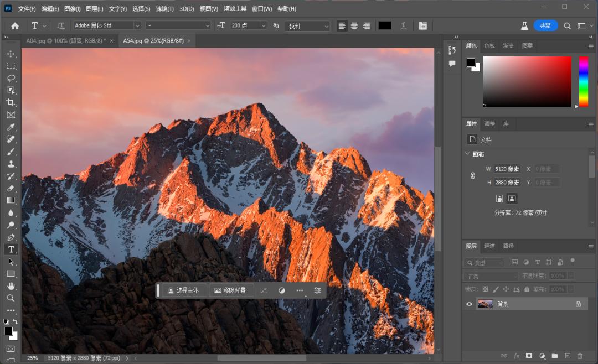Open the 锐利 anti-aliasing dropdown
Screen dimensions: 598x364
coord(307,25)
